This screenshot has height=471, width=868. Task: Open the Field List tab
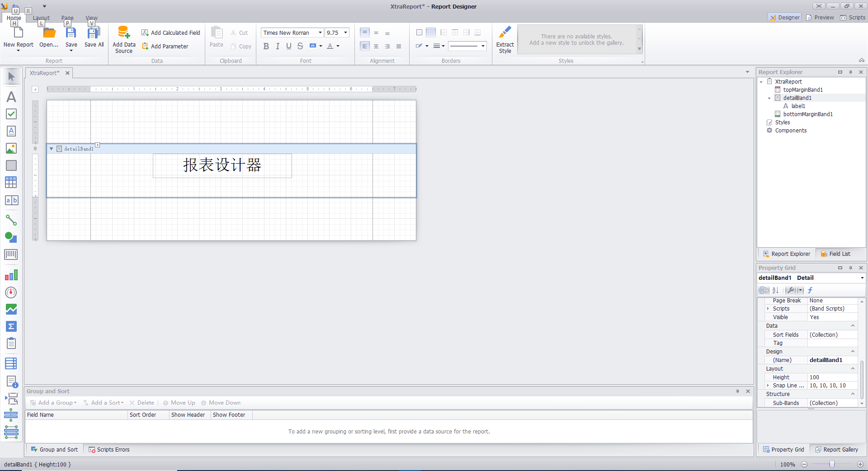coord(835,254)
